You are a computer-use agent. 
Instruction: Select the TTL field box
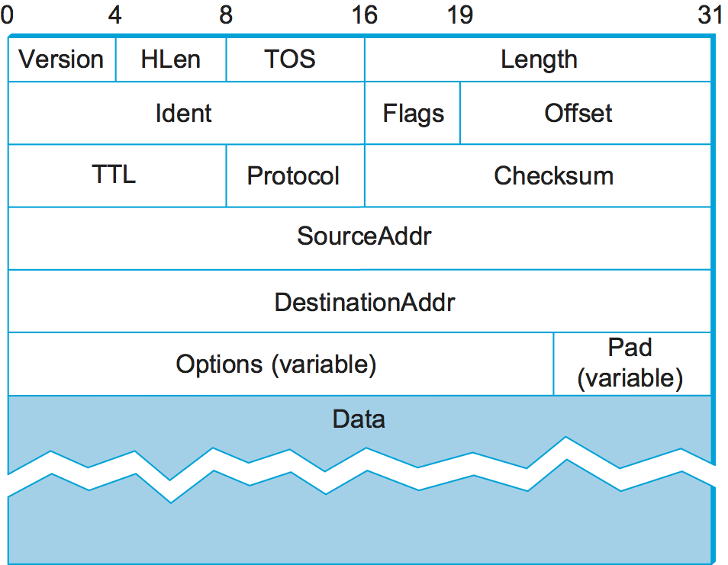click(114, 175)
